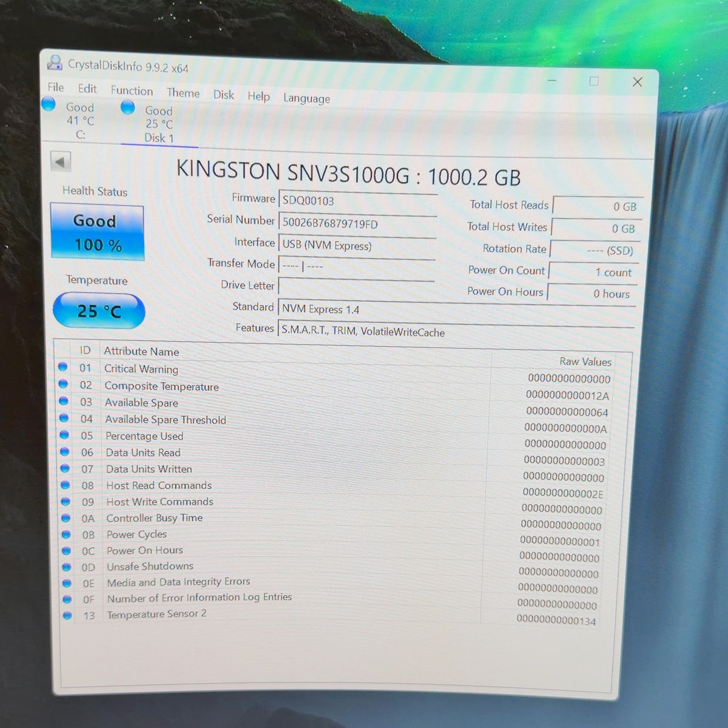Minimize the CrystalDiskInfo window
728x728 pixels.
pos(552,80)
